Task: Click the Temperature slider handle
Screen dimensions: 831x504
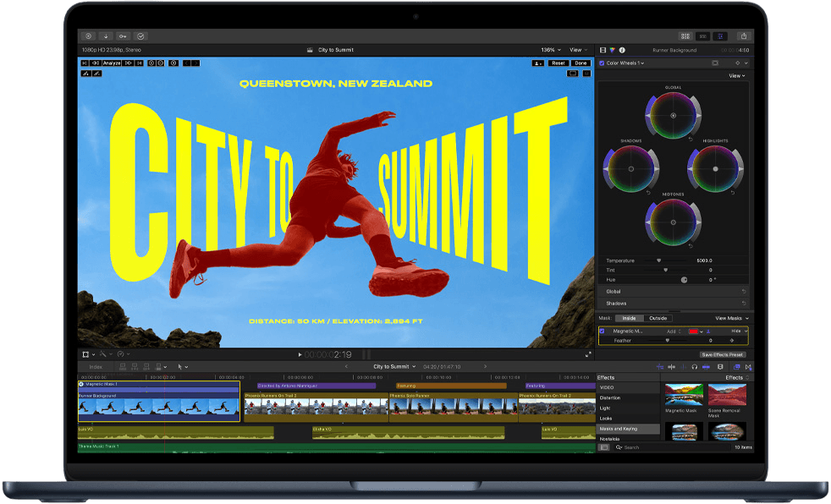Action: [658, 260]
